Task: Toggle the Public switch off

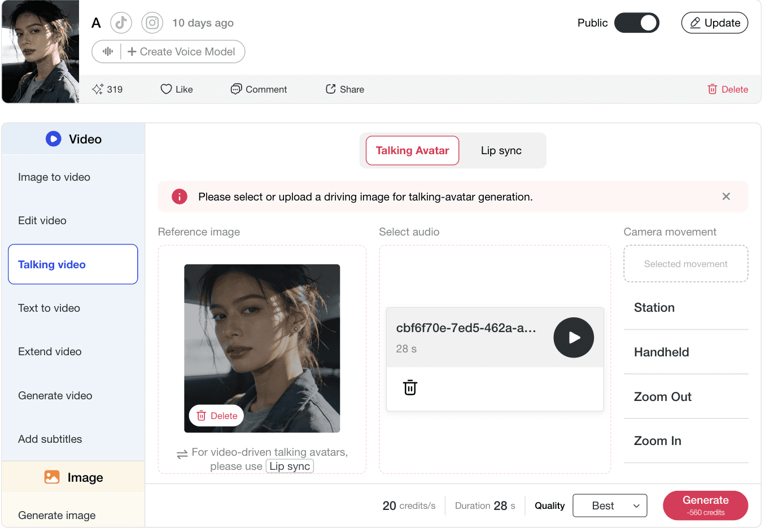Action: pos(637,23)
